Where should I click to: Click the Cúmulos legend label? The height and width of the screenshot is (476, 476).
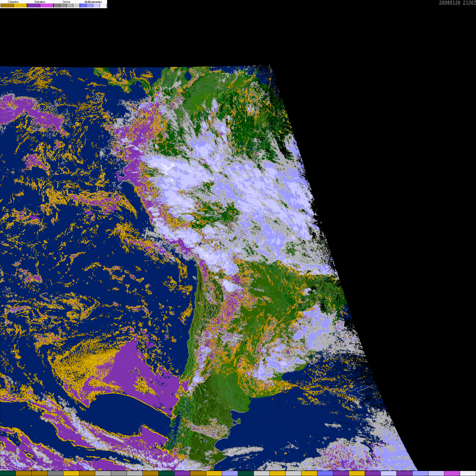click(13, 2)
